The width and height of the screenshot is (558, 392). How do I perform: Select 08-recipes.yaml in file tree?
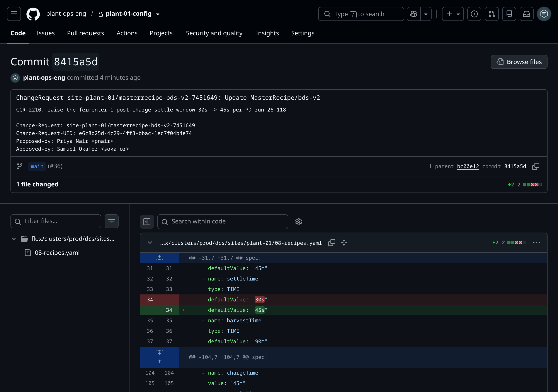pos(57,253)
